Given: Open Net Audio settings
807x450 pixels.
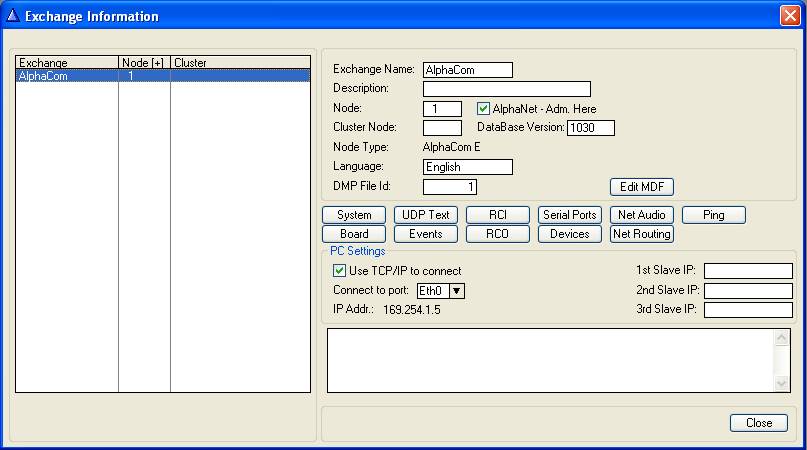Looking at the screenshot, I should (641, 215).
